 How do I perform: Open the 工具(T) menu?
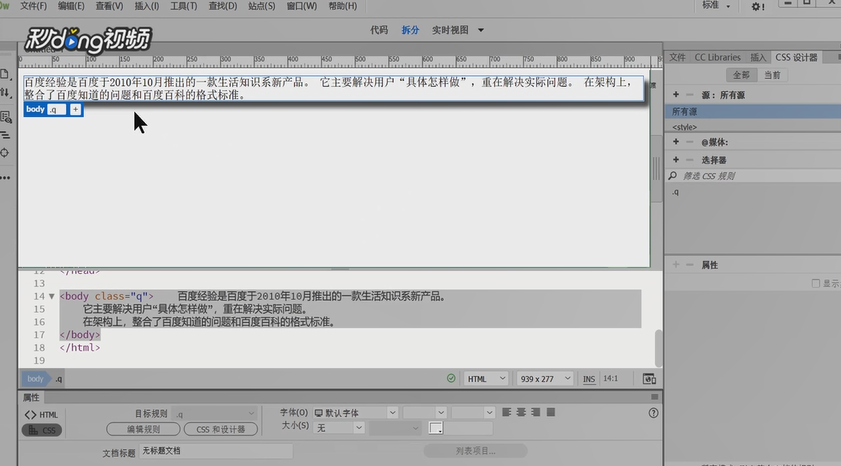point(183,6)
